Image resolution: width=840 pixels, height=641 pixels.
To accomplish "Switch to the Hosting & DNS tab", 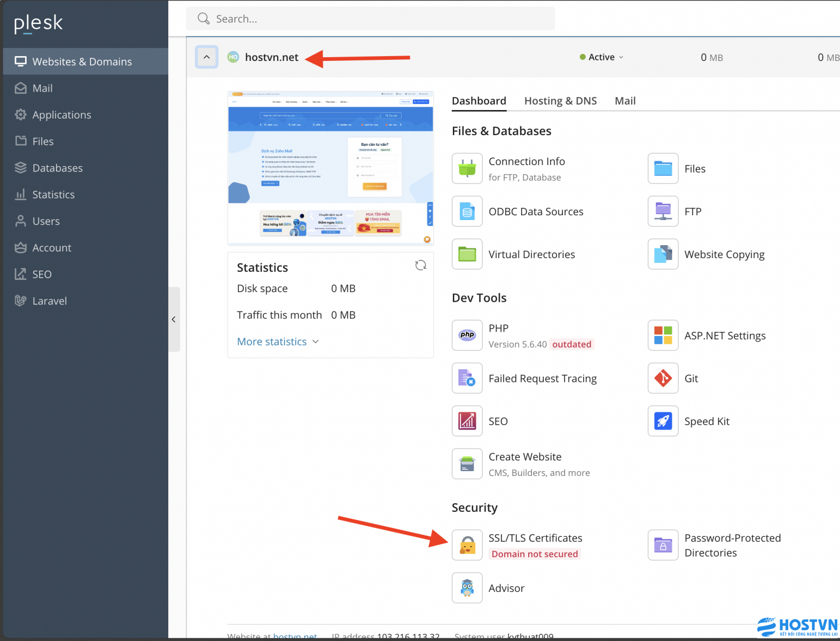I will [561, 101].
